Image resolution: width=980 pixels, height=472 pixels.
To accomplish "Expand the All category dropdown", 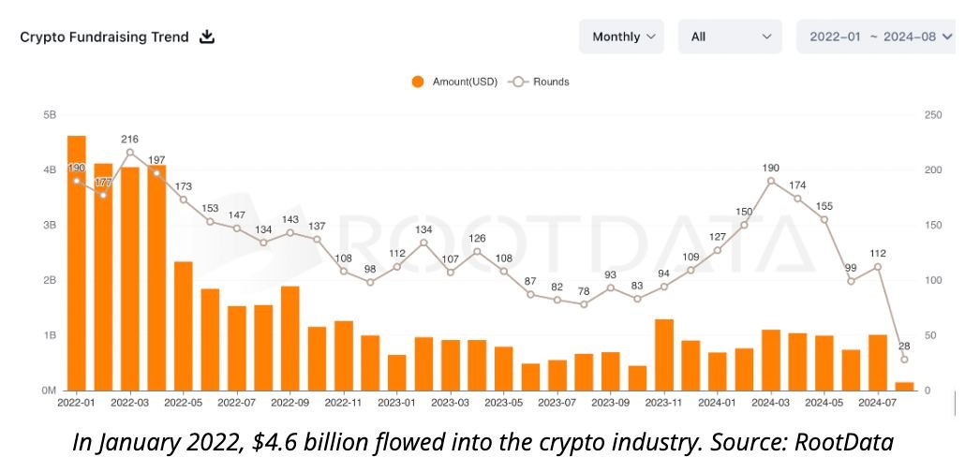I will click(729, 37).
